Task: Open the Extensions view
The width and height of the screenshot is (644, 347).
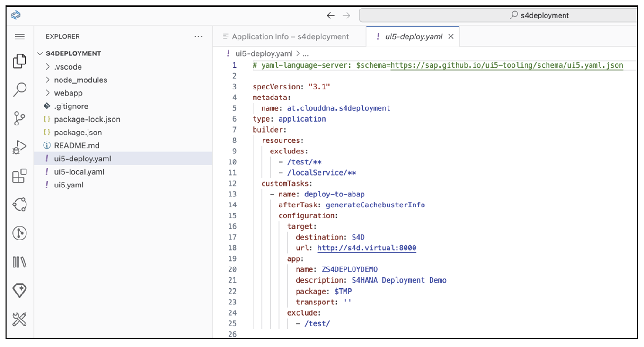Action: pos(19,176)
